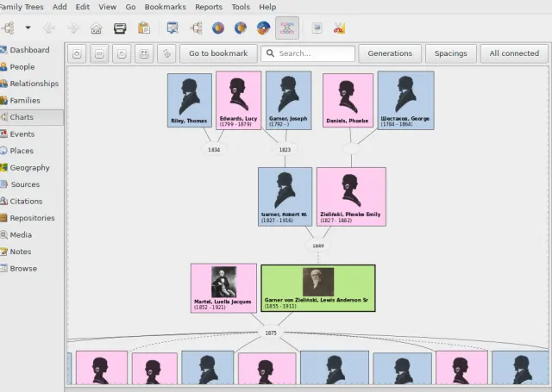Open the Family Trees menu

[x=21, y=7]
